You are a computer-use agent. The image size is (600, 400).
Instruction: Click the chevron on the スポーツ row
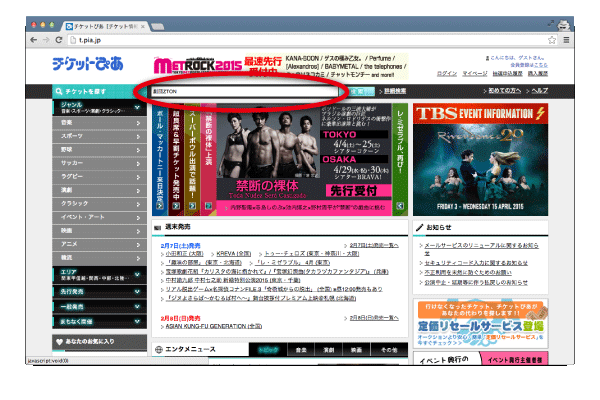click(x=138, y=137)
